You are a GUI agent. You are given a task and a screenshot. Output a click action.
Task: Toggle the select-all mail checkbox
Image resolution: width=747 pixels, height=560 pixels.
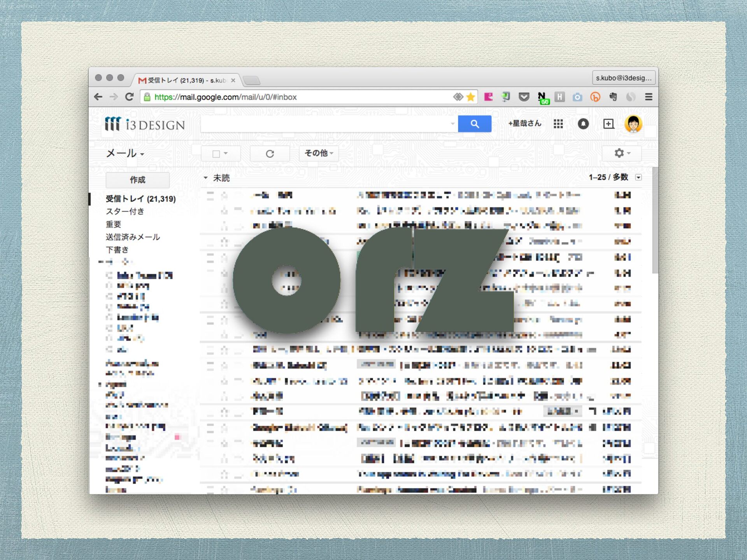[x=216, y=154]
